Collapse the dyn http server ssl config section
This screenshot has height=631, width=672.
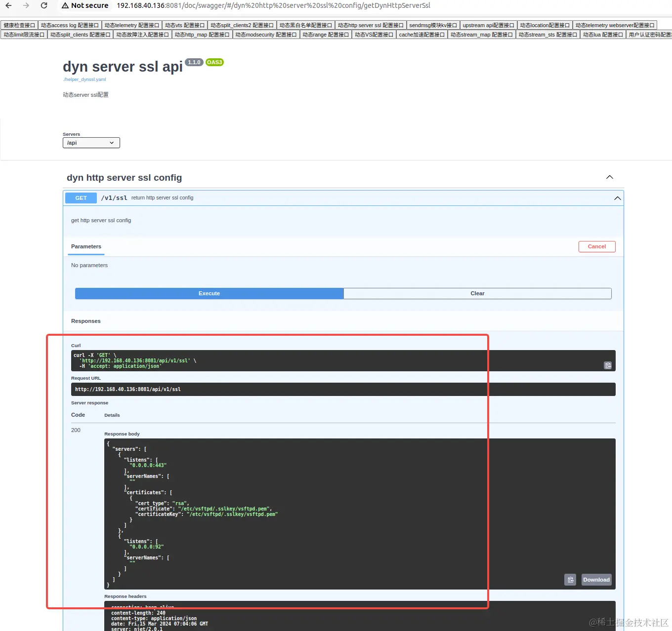tap(610, 177)
